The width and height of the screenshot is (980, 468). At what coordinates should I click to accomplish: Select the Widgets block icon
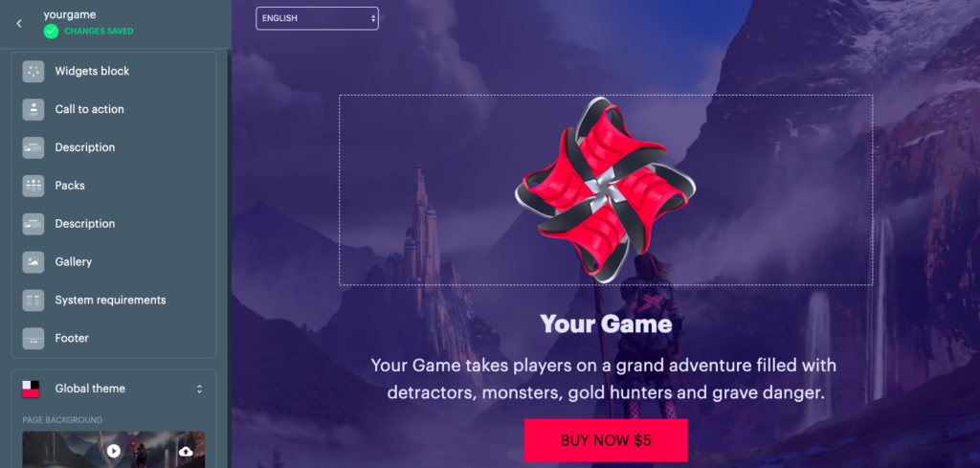pos(33,71)
